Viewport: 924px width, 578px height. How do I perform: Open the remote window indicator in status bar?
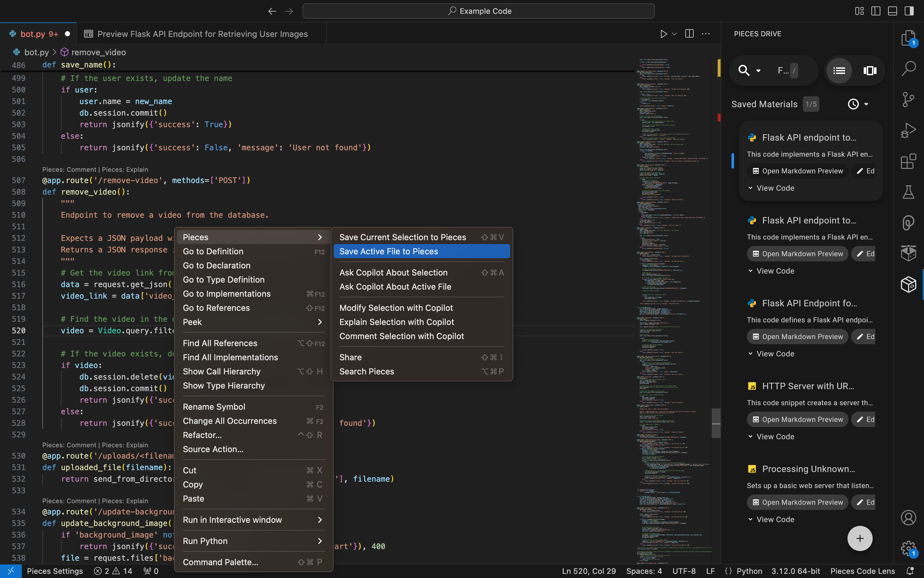(11, 571)
